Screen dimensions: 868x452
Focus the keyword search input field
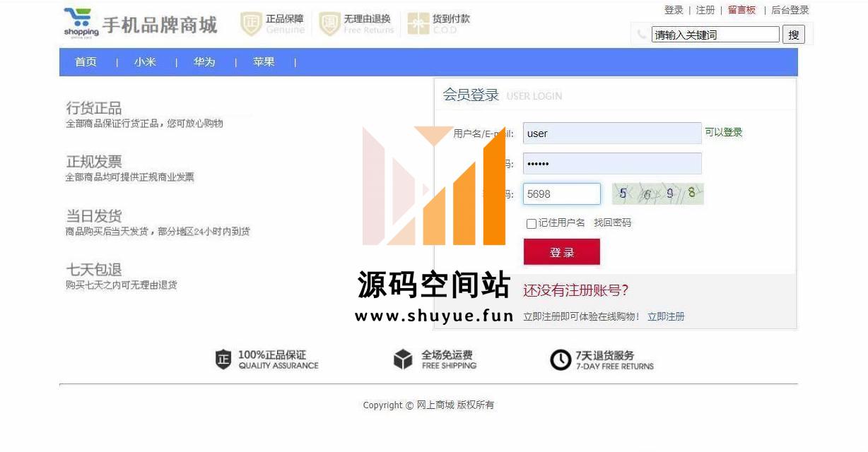coord(715,35)
